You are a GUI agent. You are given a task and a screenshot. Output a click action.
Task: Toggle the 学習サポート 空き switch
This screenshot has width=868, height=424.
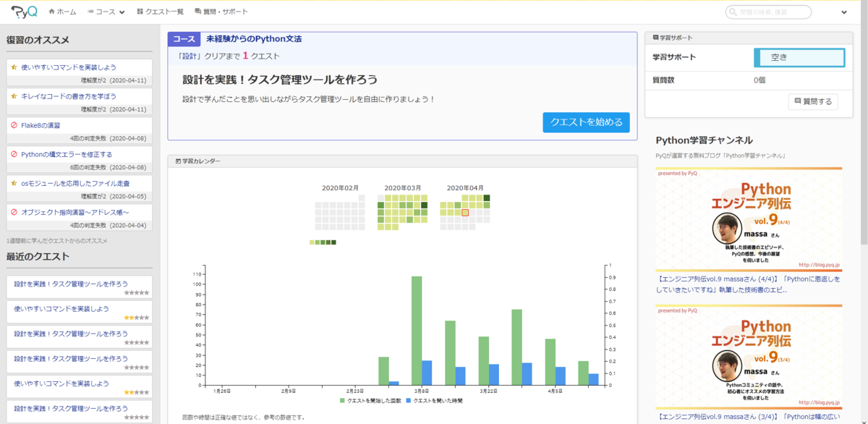pos(799,58)
